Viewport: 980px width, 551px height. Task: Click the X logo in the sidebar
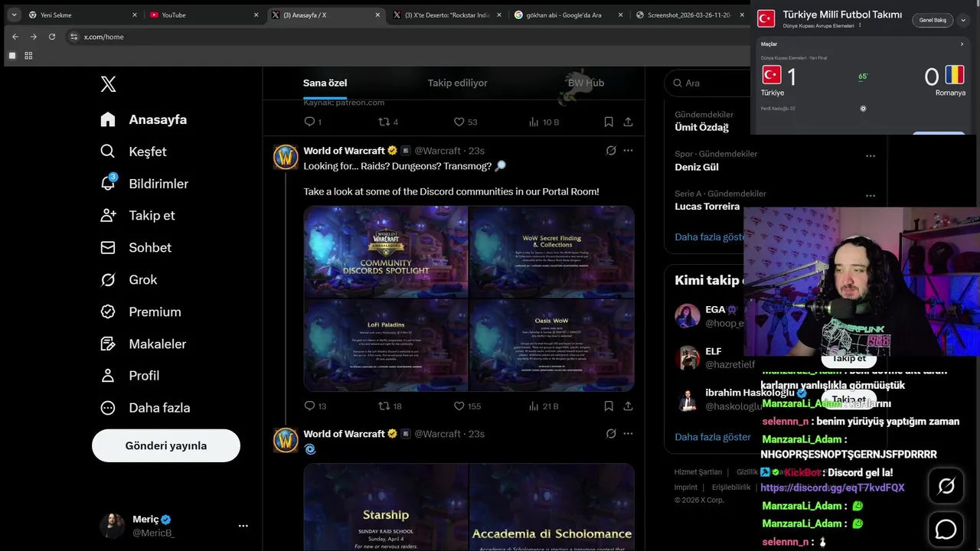click(108, 84)
